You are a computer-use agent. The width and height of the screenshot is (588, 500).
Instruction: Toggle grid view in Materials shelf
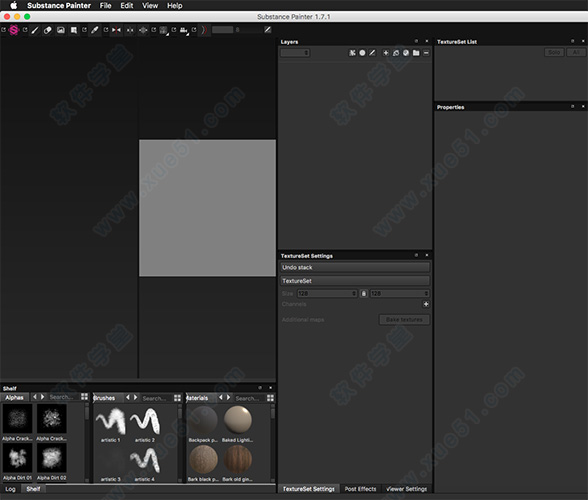click(x=270, y=398)
